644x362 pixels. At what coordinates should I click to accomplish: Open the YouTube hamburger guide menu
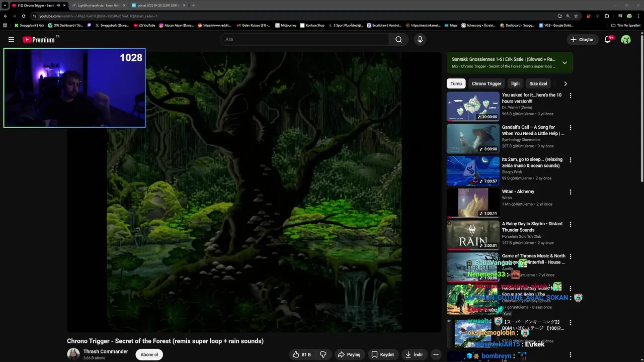(x=11, y=40)
